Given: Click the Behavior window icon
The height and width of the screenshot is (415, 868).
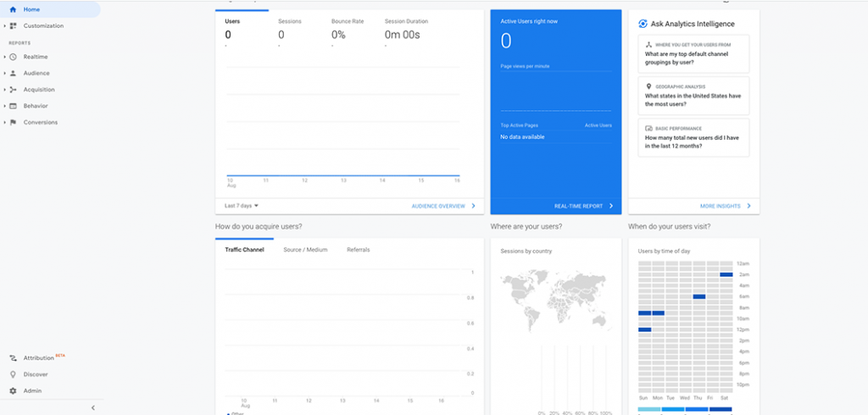Looking at the screenshot, I should coord(14,106).
